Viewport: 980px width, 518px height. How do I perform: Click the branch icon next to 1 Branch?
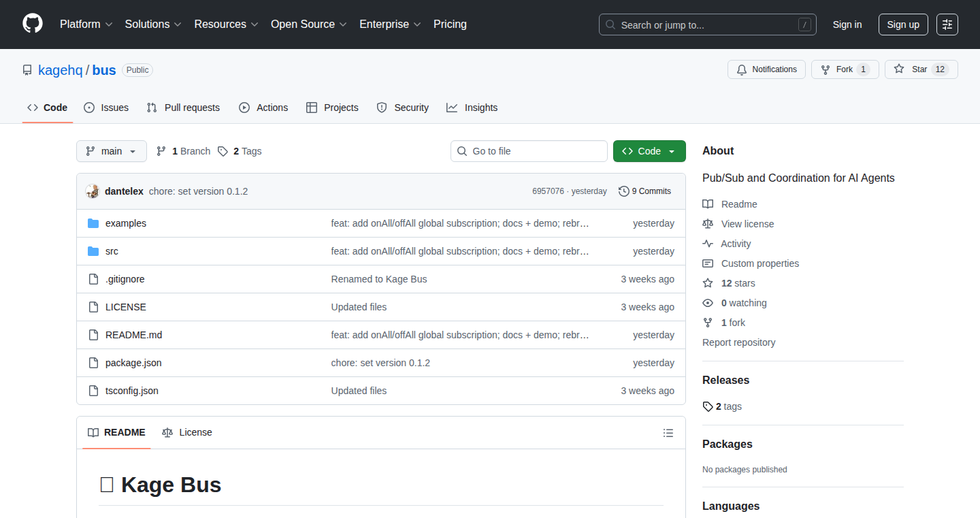point(161,151)
